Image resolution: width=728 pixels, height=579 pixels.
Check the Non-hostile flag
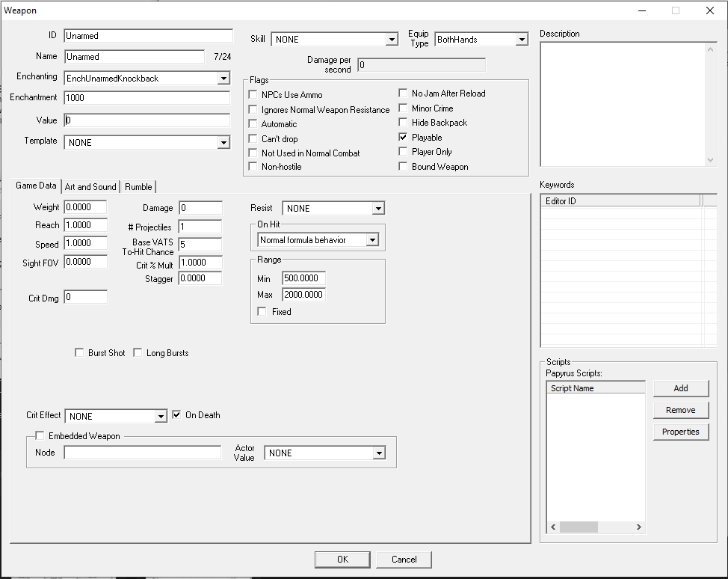pyautogui.click(x=253, y=166)
